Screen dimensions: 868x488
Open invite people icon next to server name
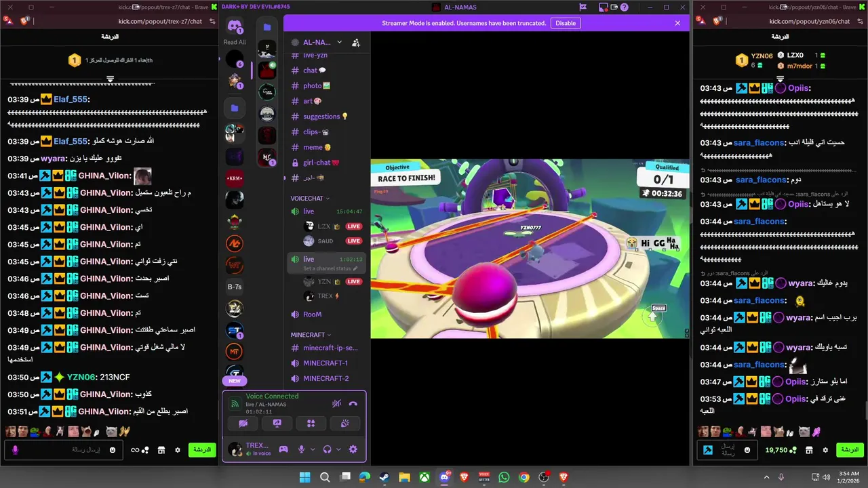click(x=356, y=42)
